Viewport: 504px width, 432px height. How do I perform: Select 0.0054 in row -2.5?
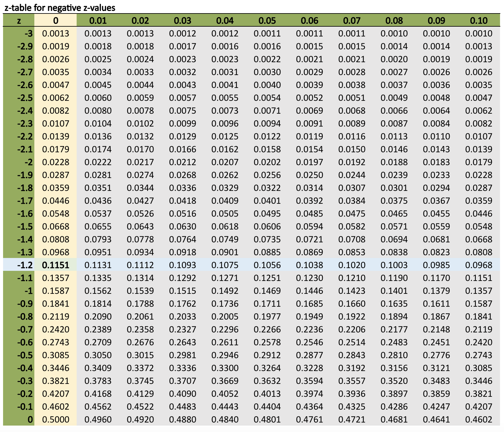267,98
